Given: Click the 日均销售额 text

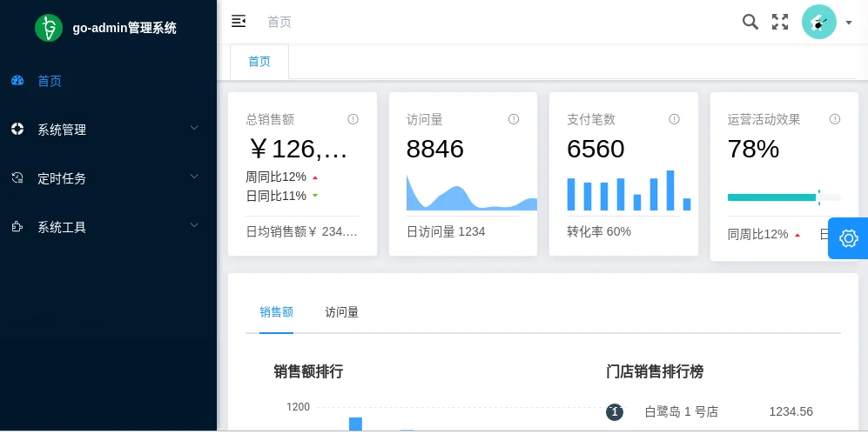Looking at the screenshot, I should (302, 231).
